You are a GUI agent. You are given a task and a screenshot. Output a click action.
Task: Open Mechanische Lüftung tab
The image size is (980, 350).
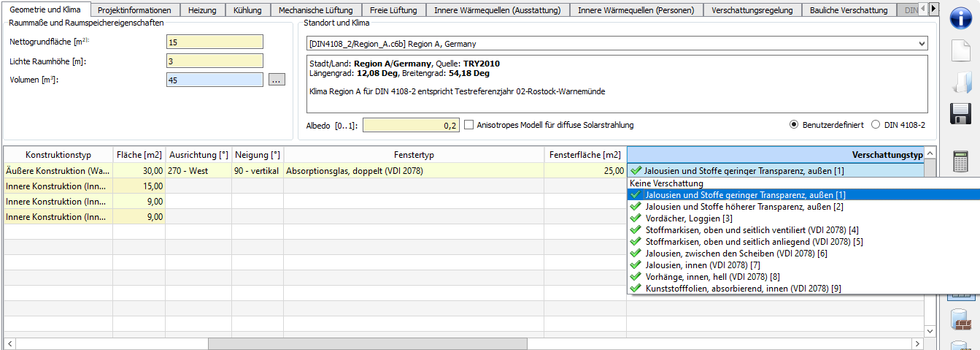[x=315, y=10]
